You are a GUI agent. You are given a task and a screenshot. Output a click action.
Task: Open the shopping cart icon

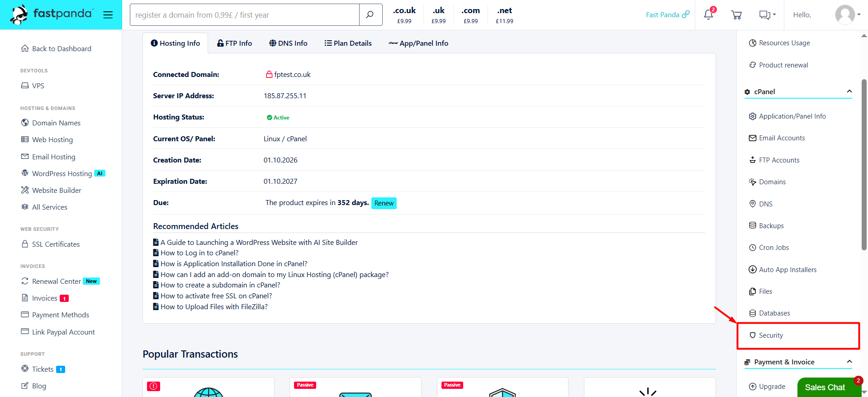pyautogui.click(x=736, y=15)
